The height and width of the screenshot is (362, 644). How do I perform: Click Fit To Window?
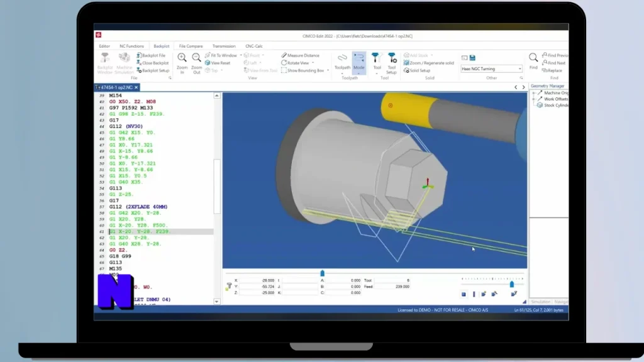tap(221, 55)
